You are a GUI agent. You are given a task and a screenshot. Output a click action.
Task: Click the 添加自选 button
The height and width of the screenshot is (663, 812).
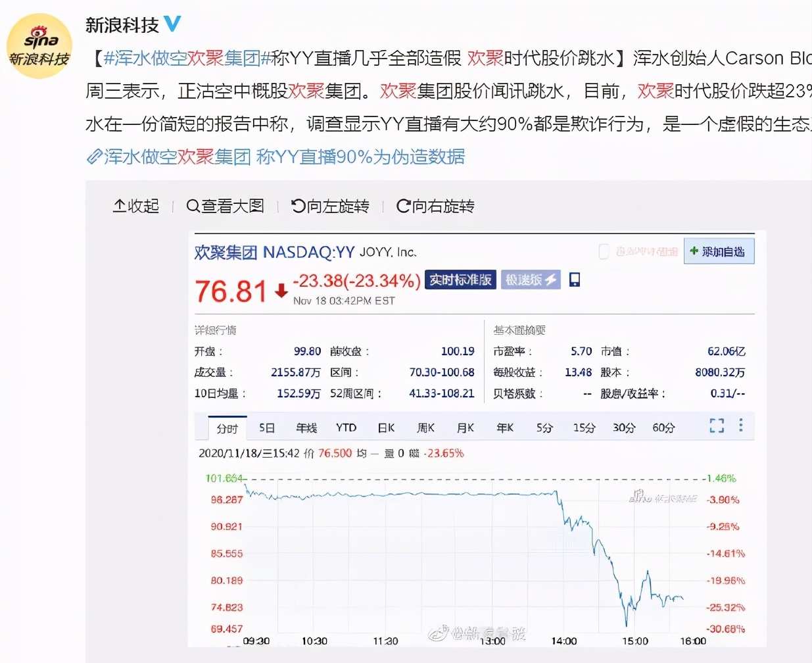pyautogui.click(x=719, y=251)
